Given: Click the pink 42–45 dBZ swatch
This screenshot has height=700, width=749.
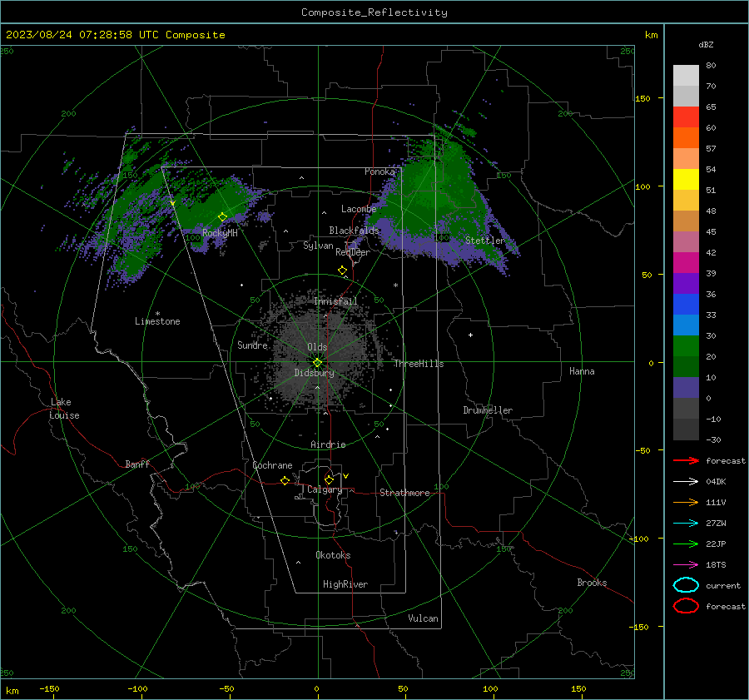Looking at the screenshot, I should tap(686, 242).
